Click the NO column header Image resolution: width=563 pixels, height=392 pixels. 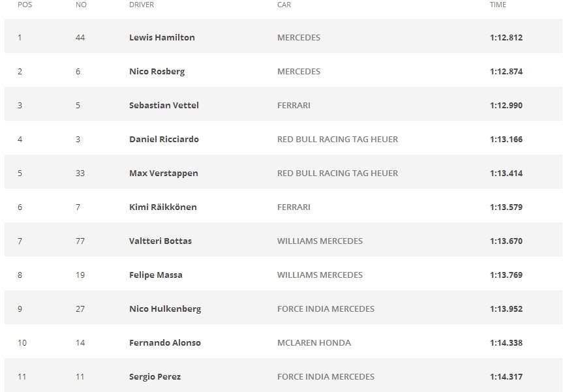coord(81,5)
